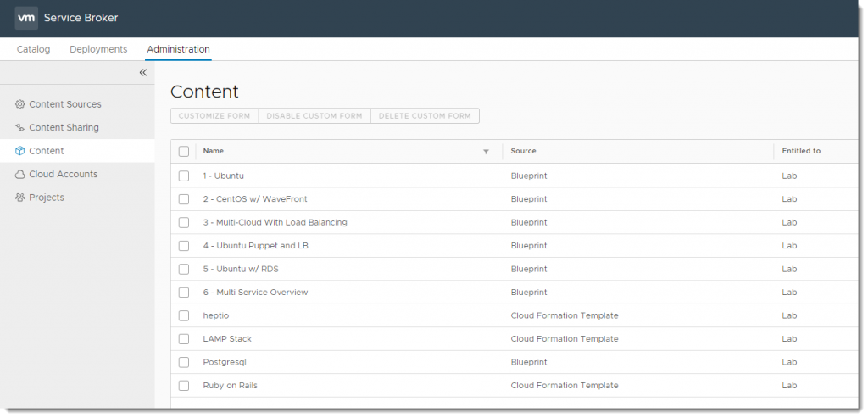Click '2 - CentOS w/ WaveFront' name
The image size is (868, 418).
pyautogui.click(x=254, y=198)
